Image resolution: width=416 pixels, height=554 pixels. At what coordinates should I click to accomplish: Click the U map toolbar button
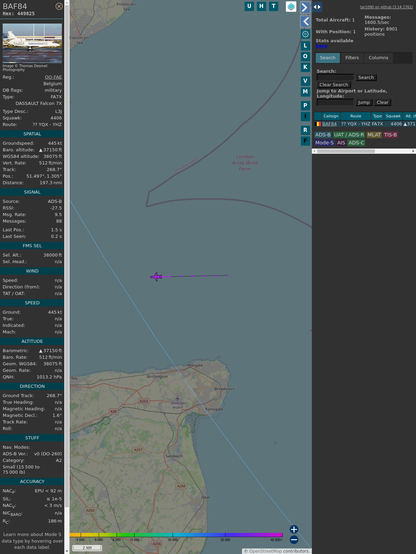click(249, 6)
